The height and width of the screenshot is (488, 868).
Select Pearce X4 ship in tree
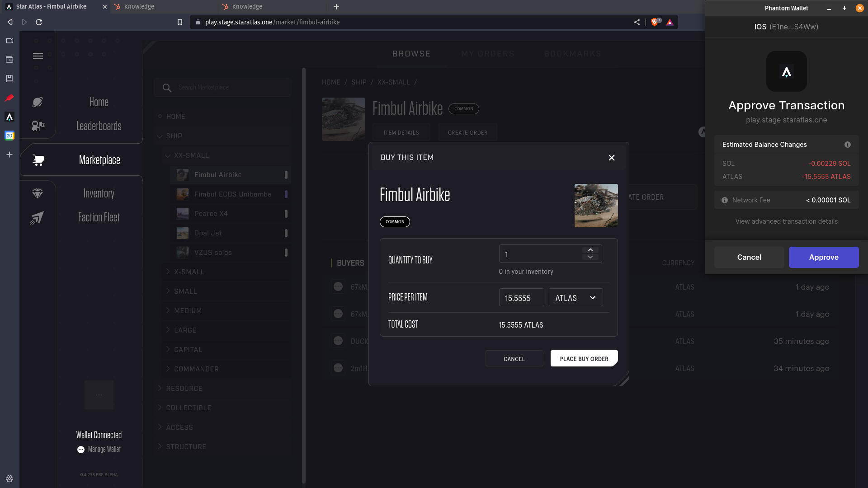coord(230,214)
